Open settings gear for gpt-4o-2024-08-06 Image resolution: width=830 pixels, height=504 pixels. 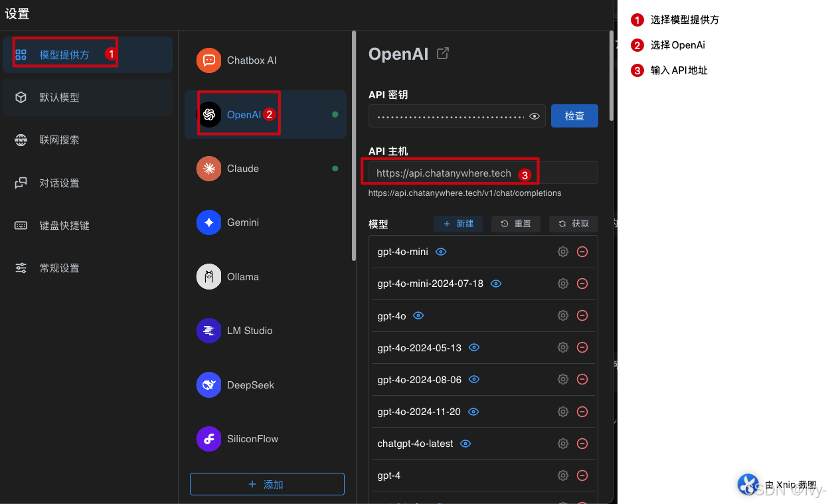point(563,379)
